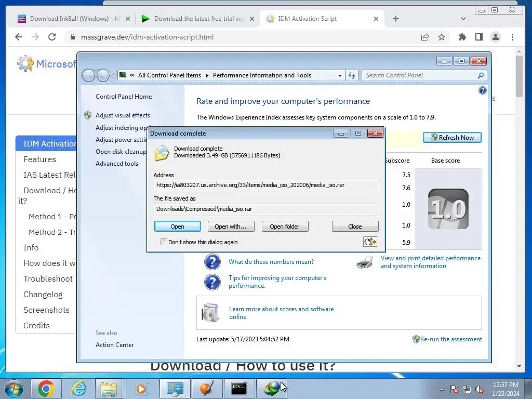Open Chrome tab search chevron dropdown
The width and height of the screenshot is (532, 399).
coord(463,19)
